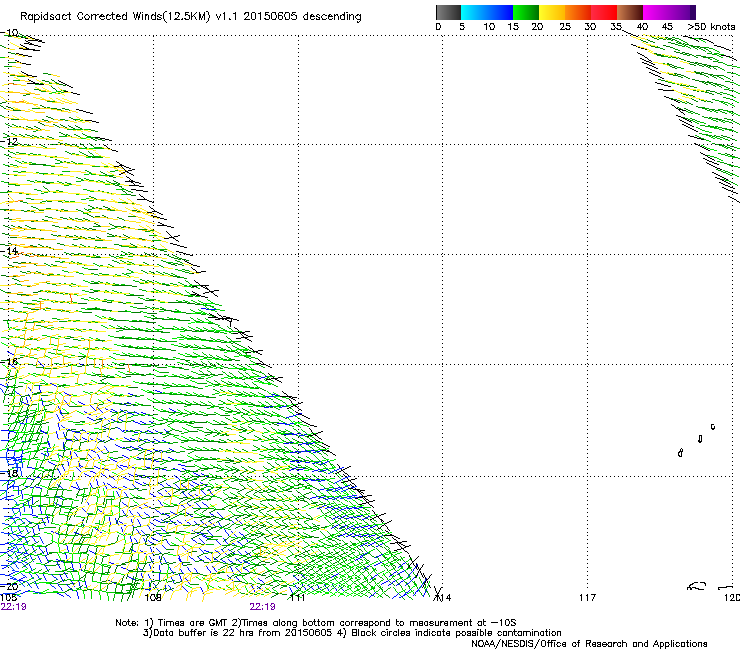
Task: Click the yellow 20-25 knots legend band
Action: 552,12
